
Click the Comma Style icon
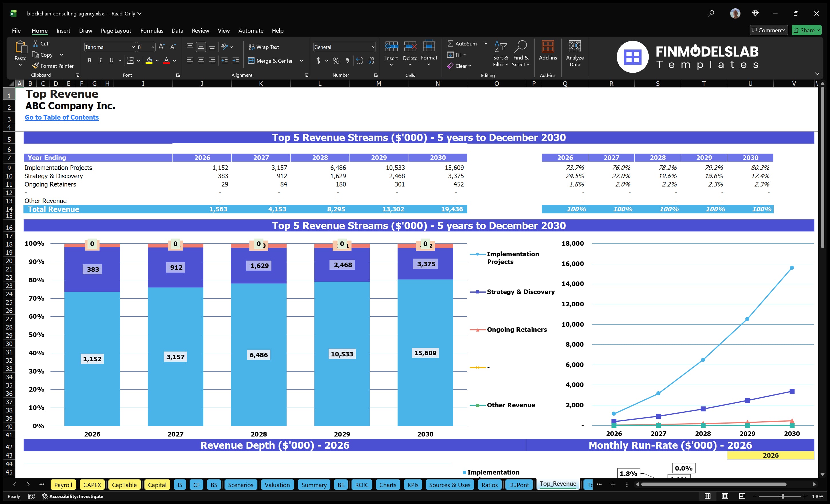point(348,61)
